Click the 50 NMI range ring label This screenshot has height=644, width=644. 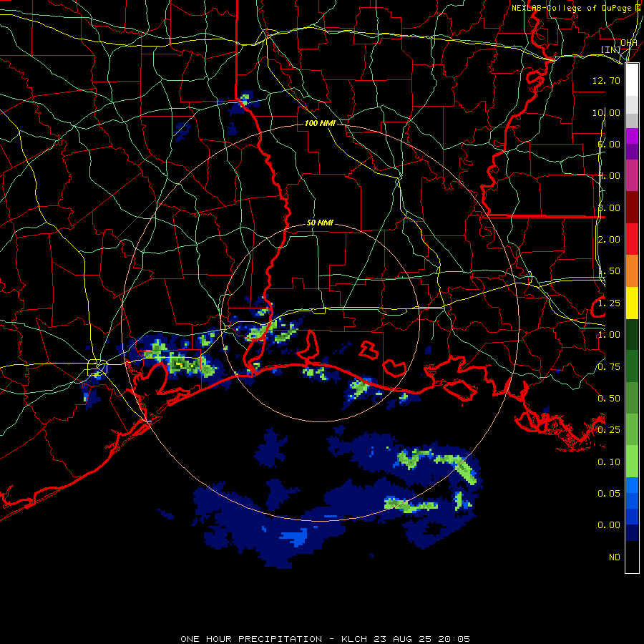(320, 223)
